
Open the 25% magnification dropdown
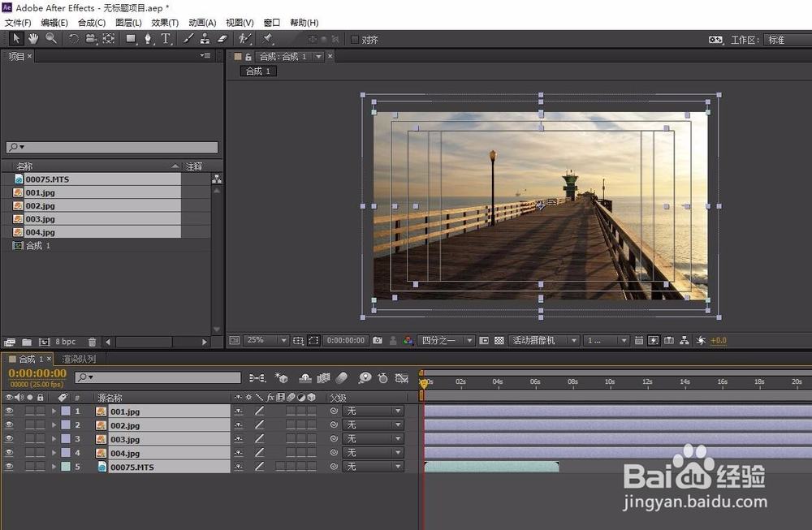pos(266,340)
